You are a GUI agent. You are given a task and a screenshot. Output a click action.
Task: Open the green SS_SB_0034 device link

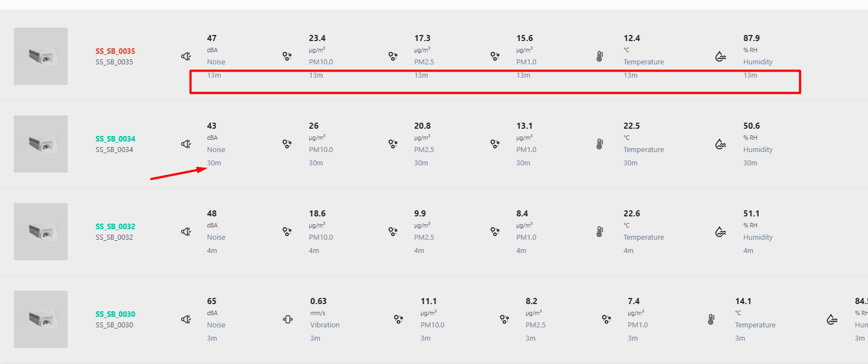click(115, 139)
